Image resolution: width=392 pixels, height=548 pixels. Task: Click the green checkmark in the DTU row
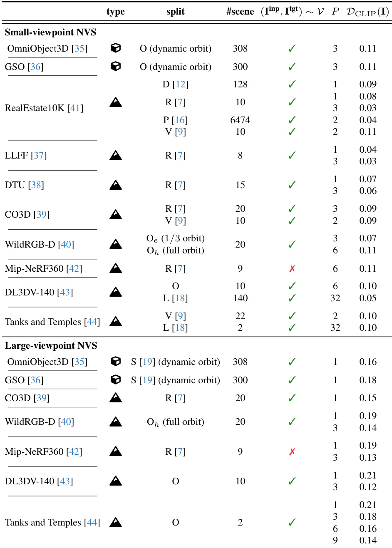(x=292, y=185)
